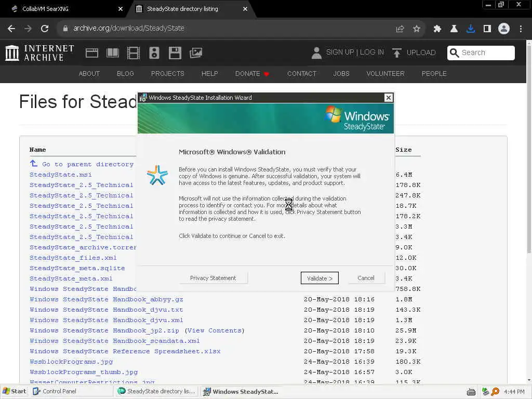Open WssblockPrograms_thumb.jpg link

pos(84,372)
